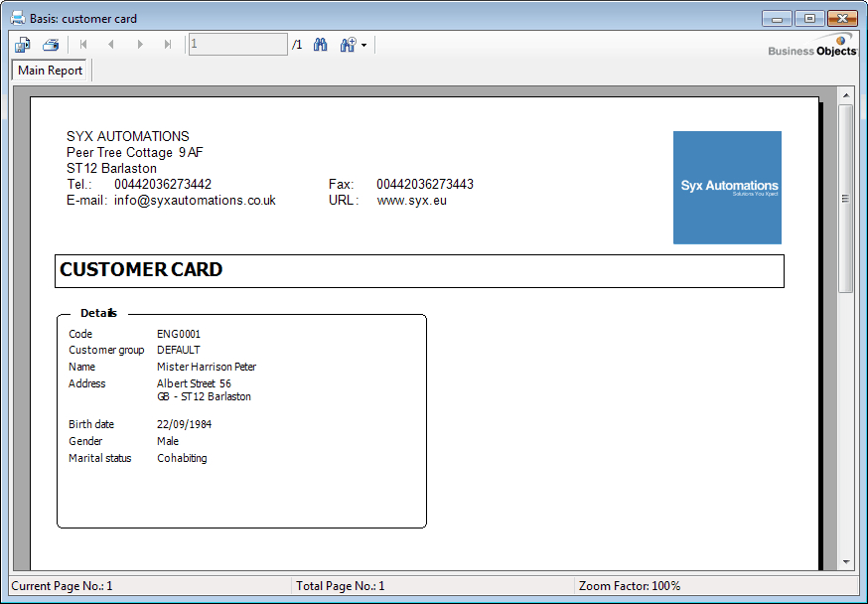Screen dimensions: 868x604
Task: Go to the next page
Action: coord(140,45)
